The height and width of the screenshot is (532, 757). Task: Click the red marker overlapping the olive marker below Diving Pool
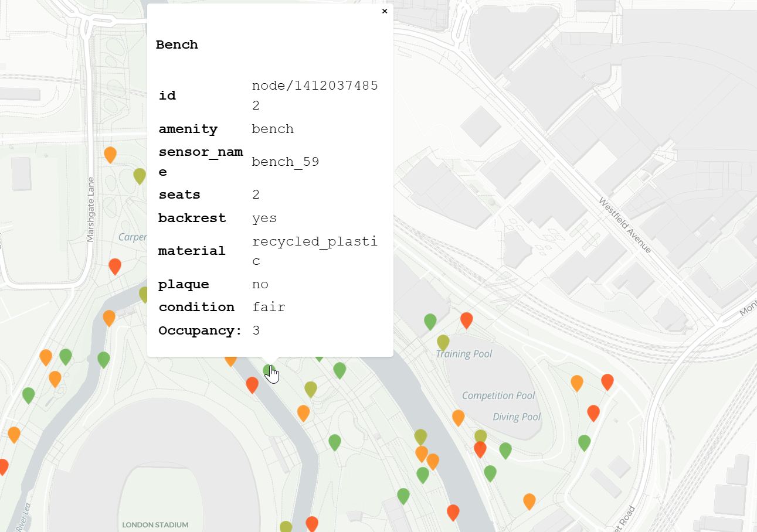point(480,449)
